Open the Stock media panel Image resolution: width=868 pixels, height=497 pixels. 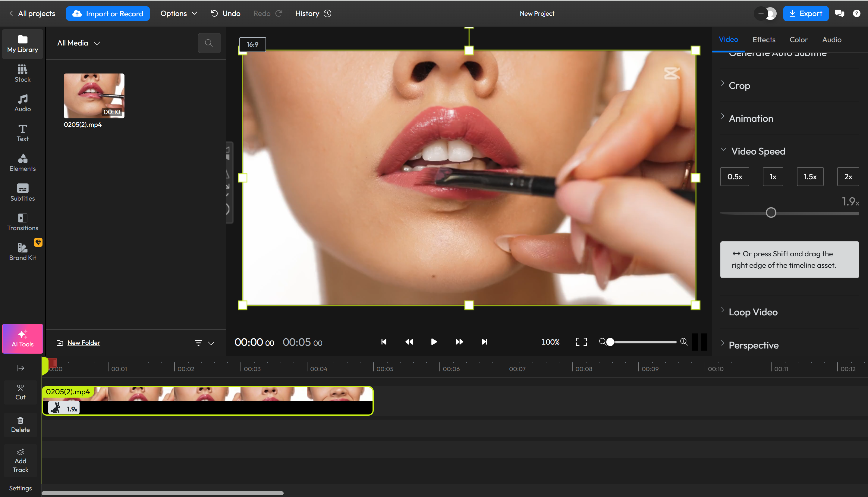tap(23, 73)
